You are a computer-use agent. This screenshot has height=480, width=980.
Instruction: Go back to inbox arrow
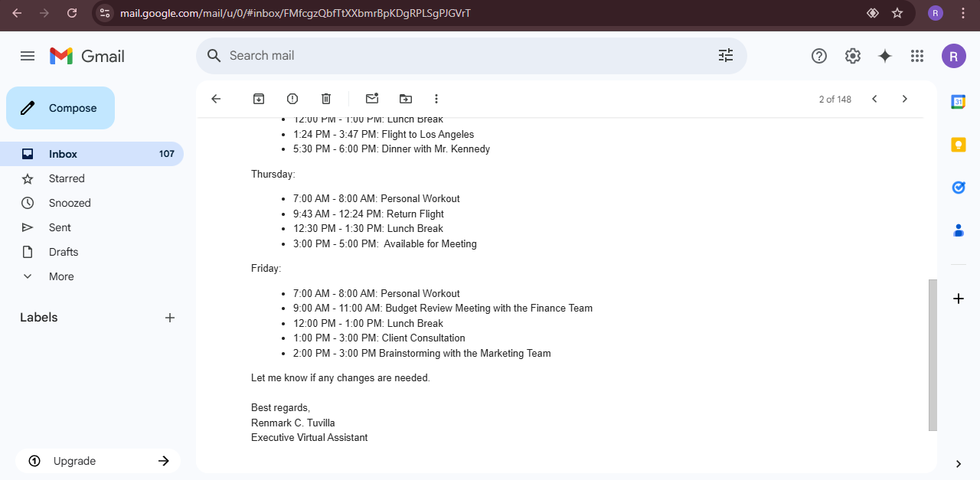coord(216,99)
